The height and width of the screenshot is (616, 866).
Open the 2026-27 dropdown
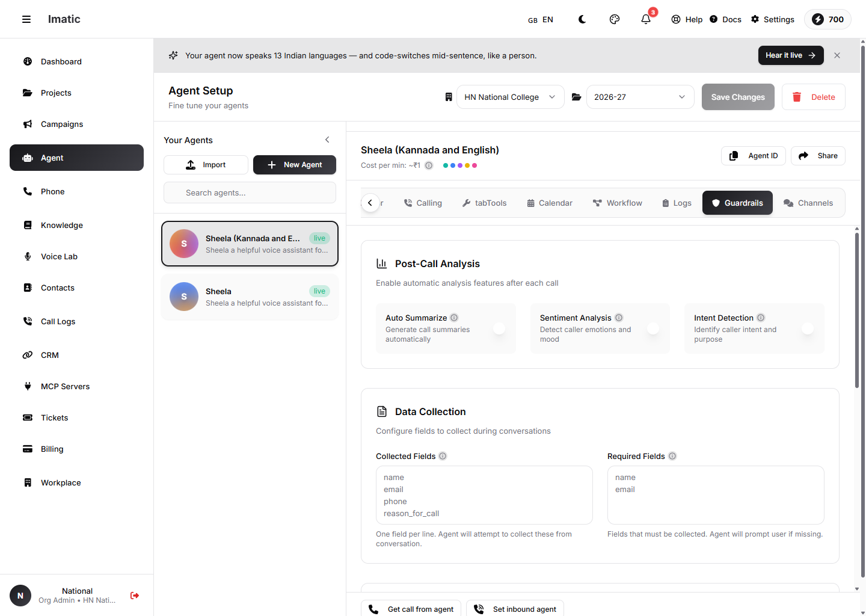tap(640, 97)
